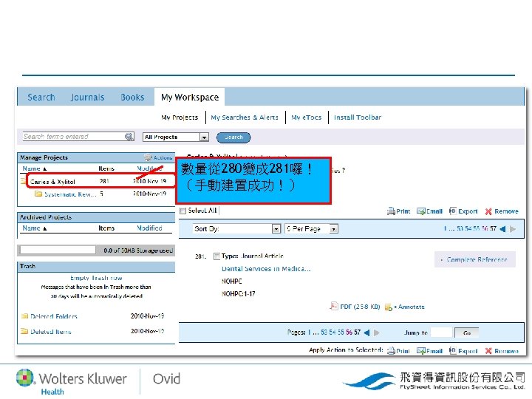Click the storage used progress bar

[58, 250]
